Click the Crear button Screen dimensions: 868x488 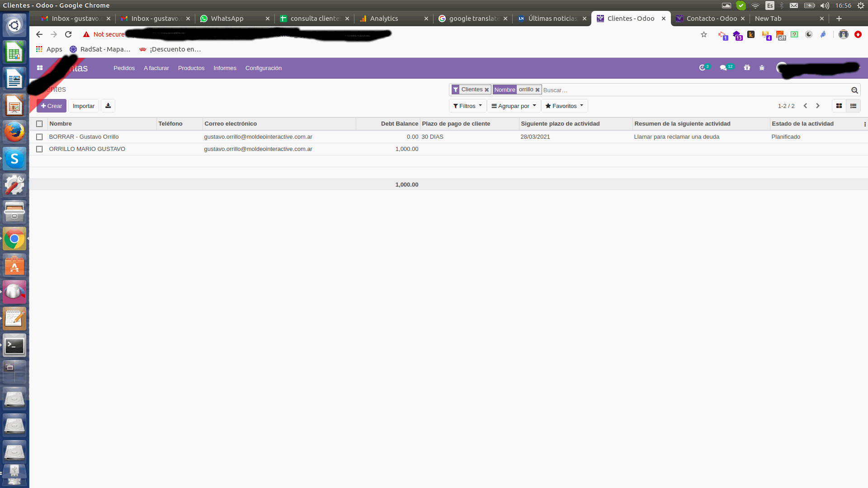tap(52, 106)
